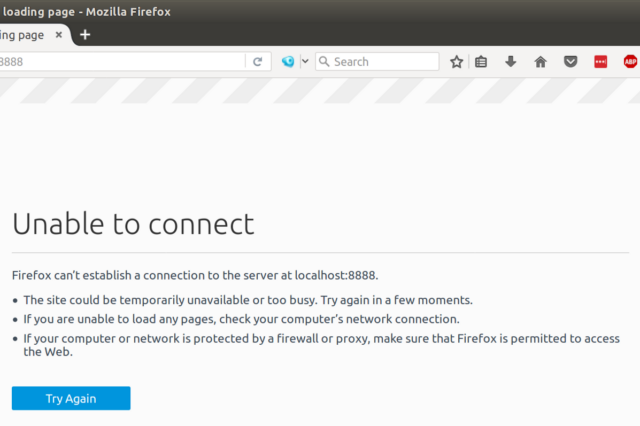Click the localhost:8888 error message text
This screenshot has height=426, width=640.
[x=195, y=275]
